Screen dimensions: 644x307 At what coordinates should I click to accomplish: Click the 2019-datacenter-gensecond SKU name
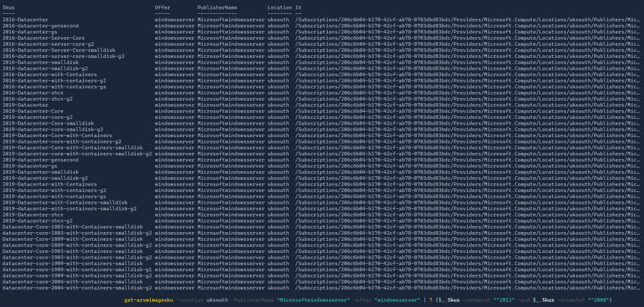tap(31, 160)
